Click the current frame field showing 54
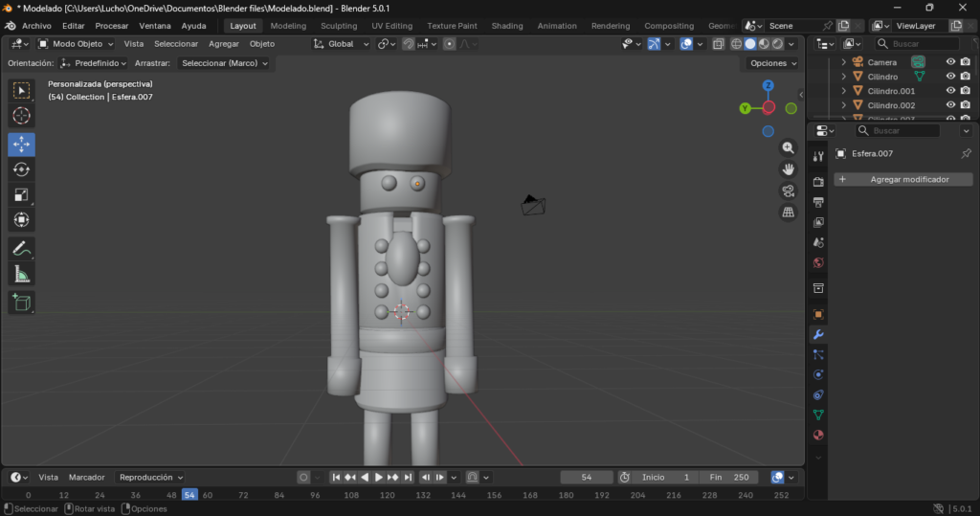The height and width of the screenshot is (516, 980). pos(586,477)
